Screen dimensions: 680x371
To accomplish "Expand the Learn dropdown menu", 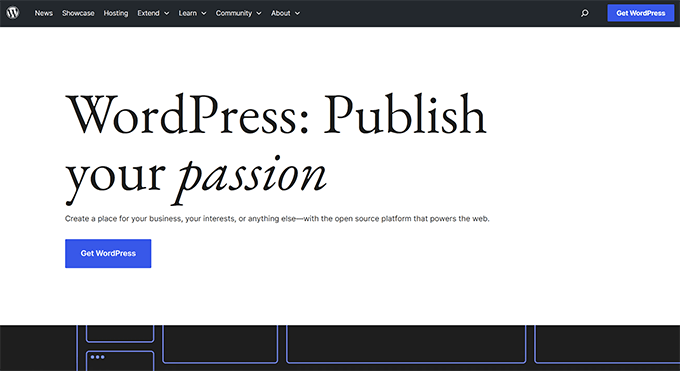I will point(192,13).
